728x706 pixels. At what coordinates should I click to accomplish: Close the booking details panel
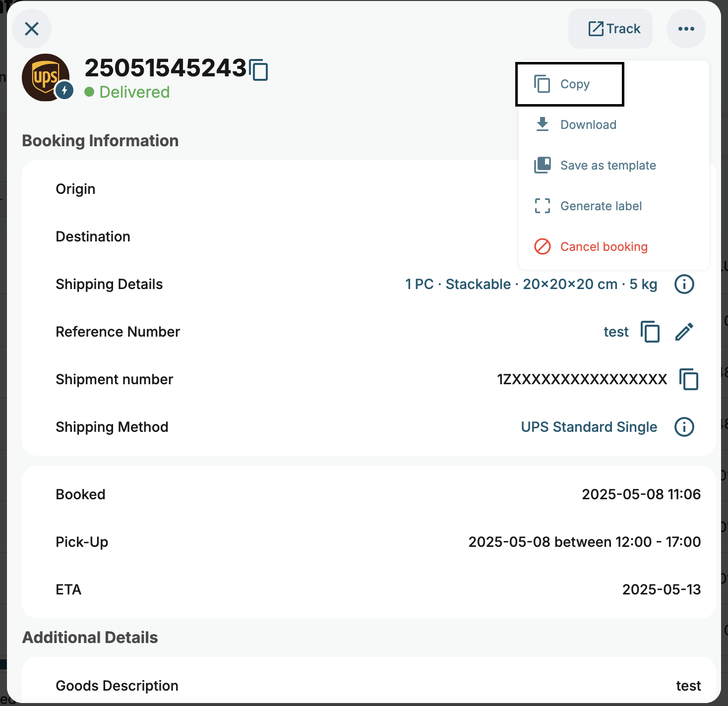[x=32, y=29]
